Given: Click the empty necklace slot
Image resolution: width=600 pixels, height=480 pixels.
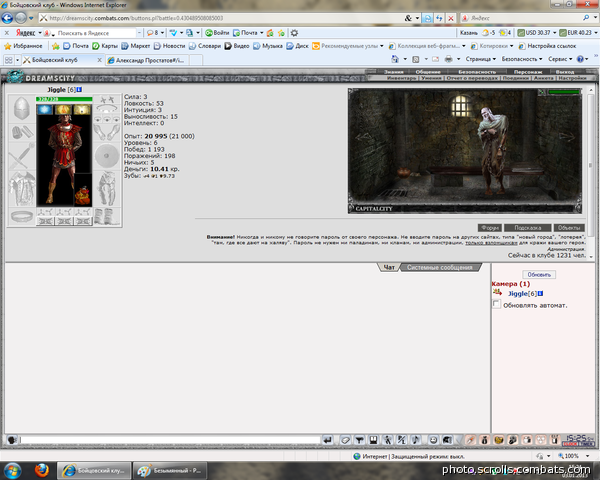Looking at the screenshot, I should [x=107, y=109].
